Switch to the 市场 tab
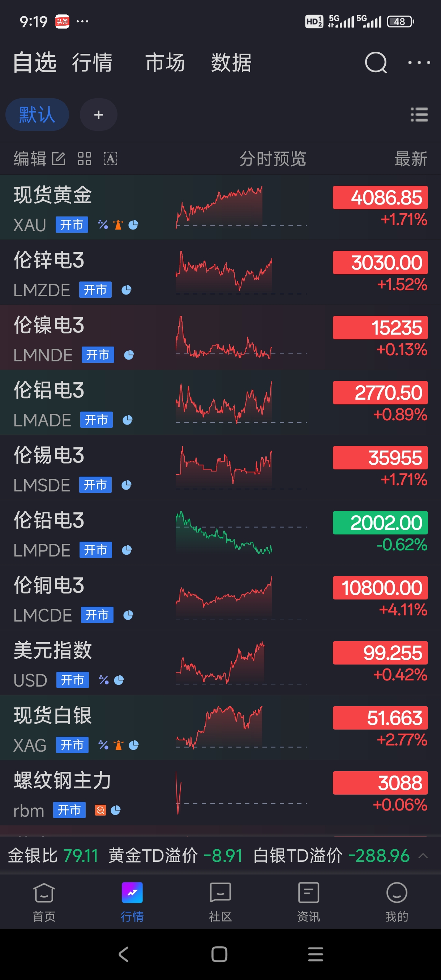441x980 pixels. tap(165, 63)
